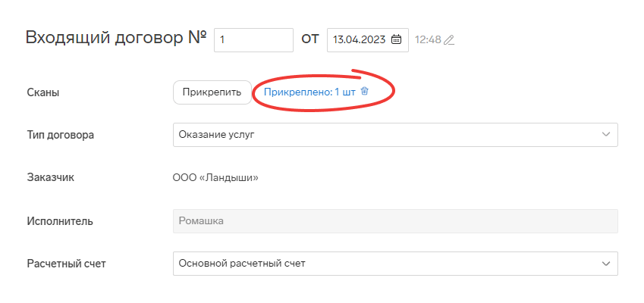Expand the Расчетный счет dropdown arrow
Image resolution: width=644 pixels, height=303 pixels.
click(x=606, y=263)
